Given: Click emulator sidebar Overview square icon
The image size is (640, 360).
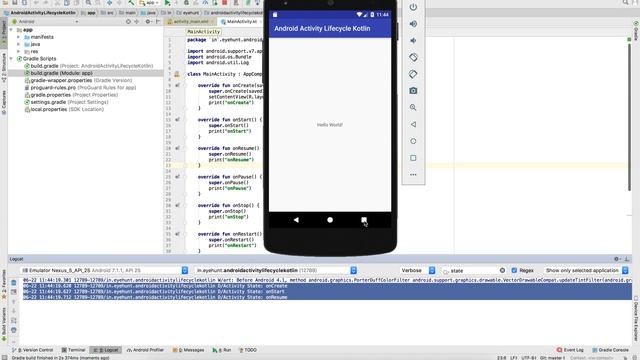Looking at the screenshot, I should [413, 158].
